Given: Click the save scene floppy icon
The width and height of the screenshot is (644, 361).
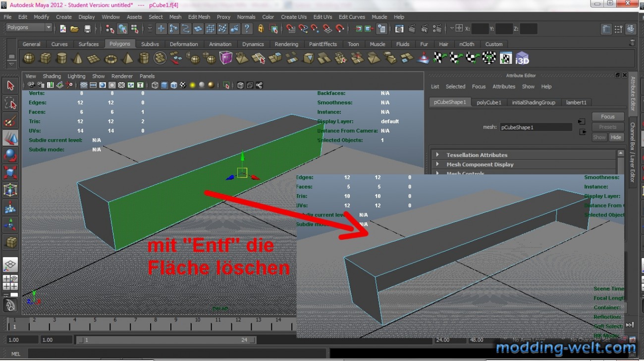Looking at the screenshot, I should pyautogui.click(x=87, y=29).
